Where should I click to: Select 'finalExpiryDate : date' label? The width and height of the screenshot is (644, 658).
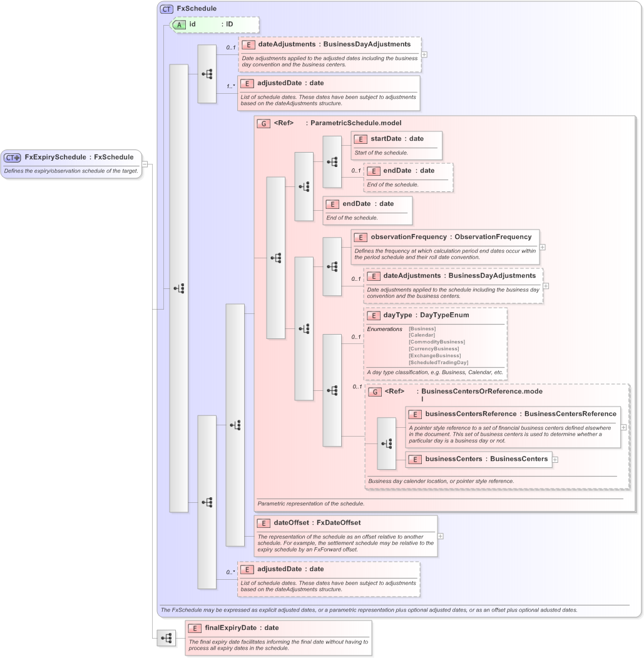[x=242, y=628]
